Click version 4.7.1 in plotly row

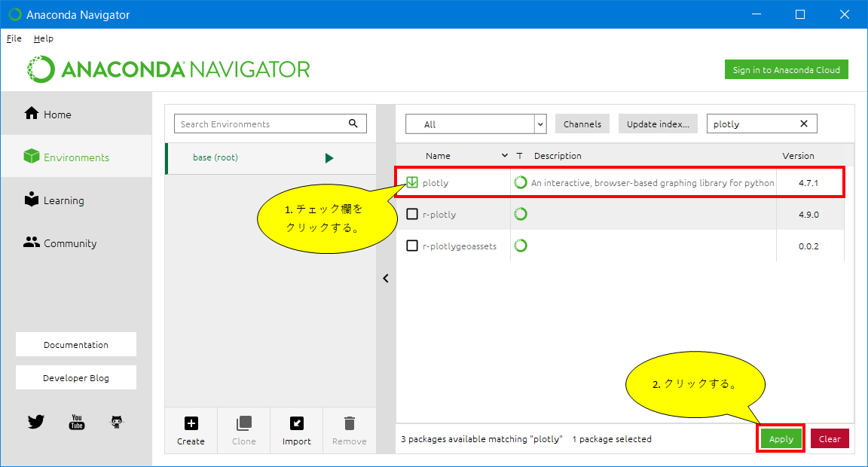pyautogui.click(x=808, y=183)
